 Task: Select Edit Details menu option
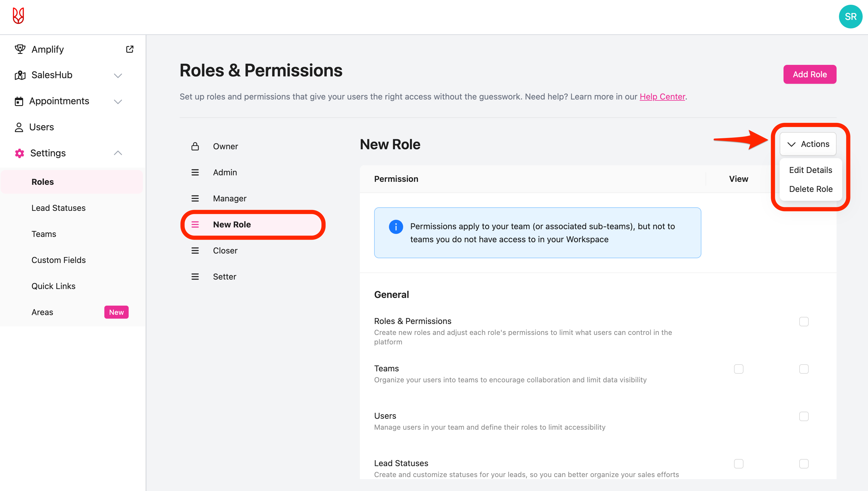point(810,170)
